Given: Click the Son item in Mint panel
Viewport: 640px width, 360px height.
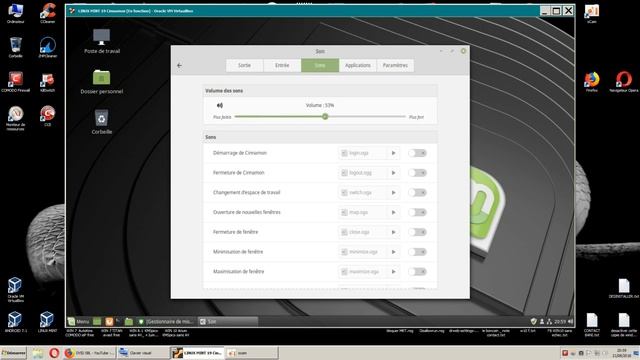Looking at the screenshot, I should tap(227, 322).
